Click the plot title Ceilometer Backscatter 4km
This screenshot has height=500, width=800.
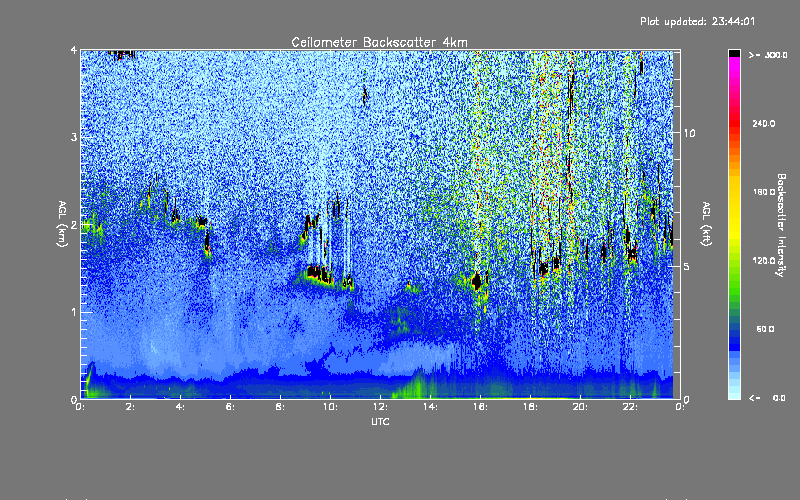(379, 42)
